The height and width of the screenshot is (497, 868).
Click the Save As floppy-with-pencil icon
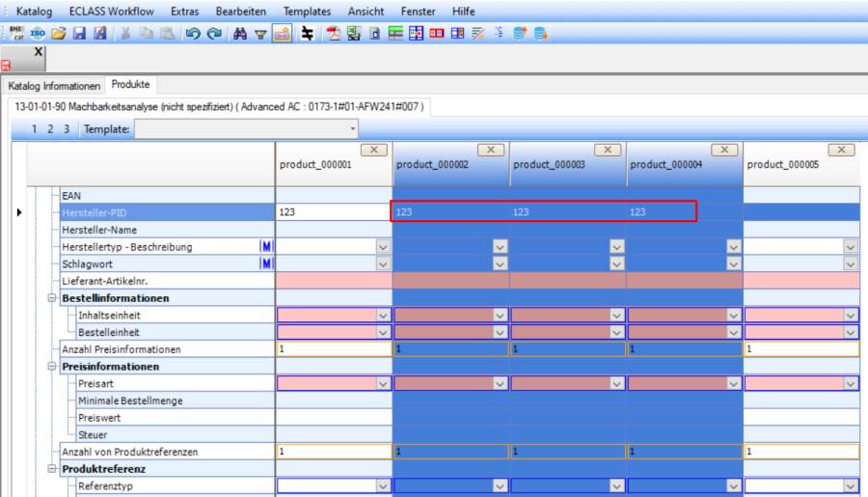tap(100, 33)
